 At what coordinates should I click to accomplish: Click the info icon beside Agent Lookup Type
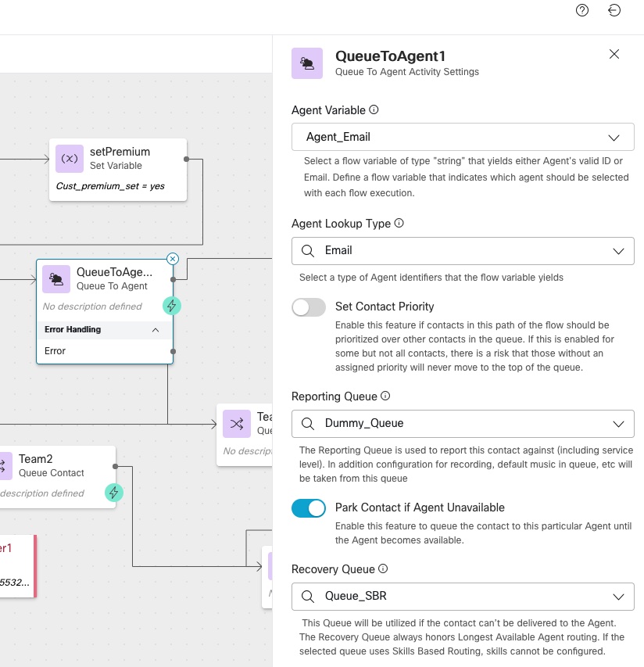pos(399,223)
